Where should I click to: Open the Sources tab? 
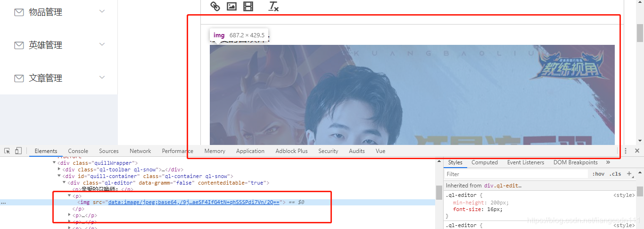click(109, 151)
